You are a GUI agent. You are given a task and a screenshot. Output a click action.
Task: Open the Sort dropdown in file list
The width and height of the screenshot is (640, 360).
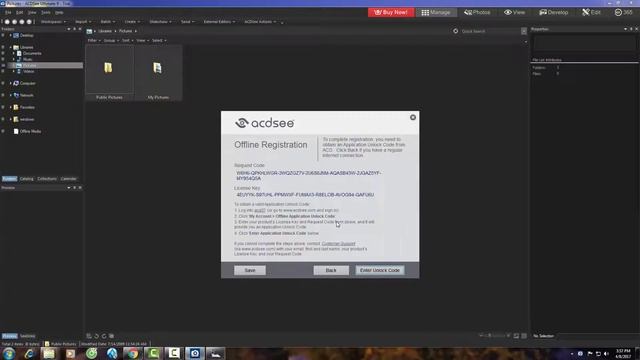click(127, 40)
